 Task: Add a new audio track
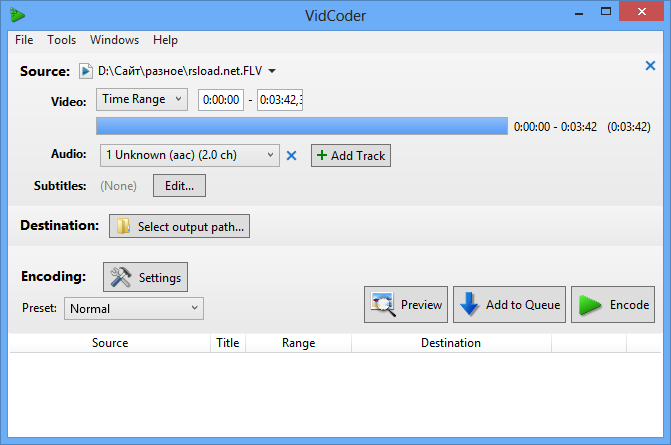[351, 156]
